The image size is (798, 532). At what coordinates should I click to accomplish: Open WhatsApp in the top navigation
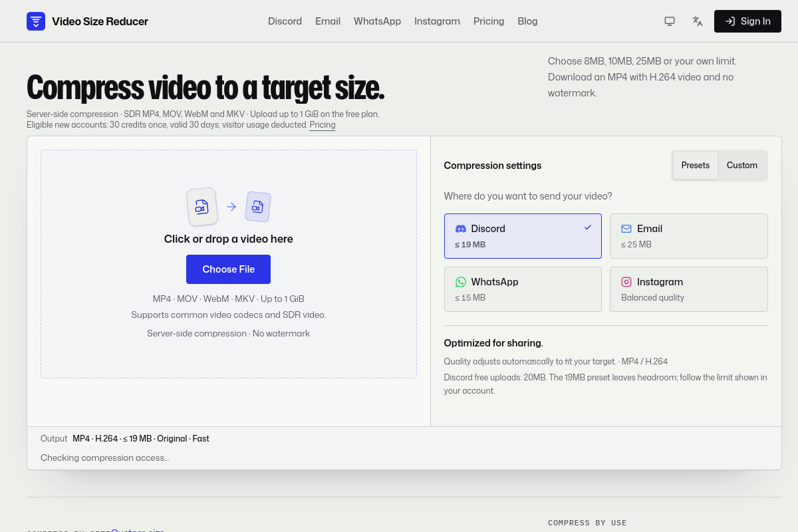point(377,21)
